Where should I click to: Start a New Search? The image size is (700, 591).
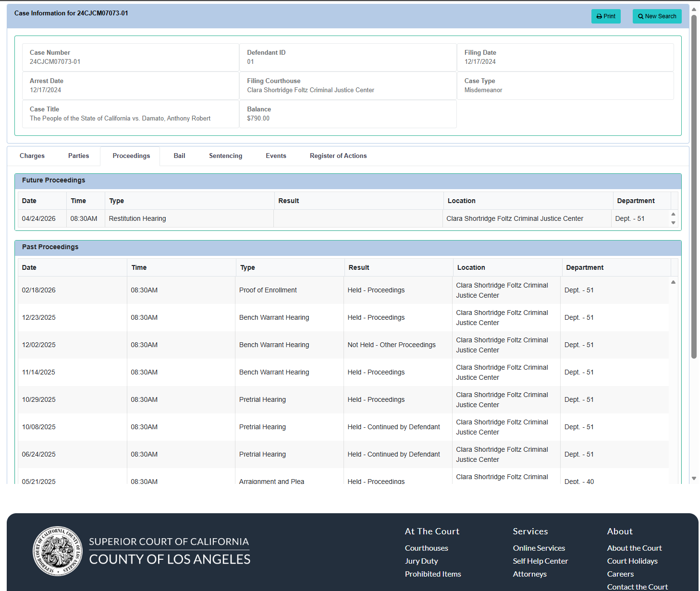[657, 16]
